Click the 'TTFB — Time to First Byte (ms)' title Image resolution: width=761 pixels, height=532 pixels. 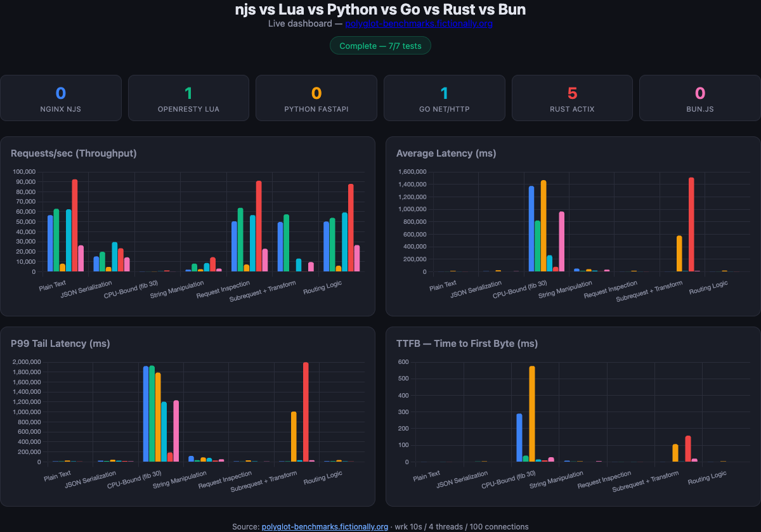pos(467,343)
